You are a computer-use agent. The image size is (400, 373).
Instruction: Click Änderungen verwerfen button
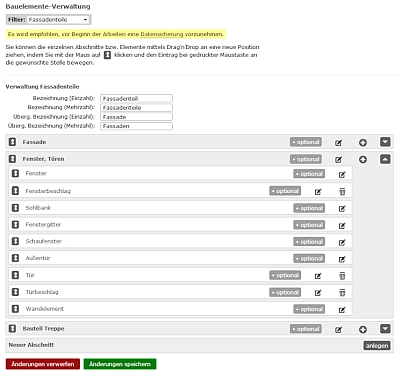(x=43, y=364)
